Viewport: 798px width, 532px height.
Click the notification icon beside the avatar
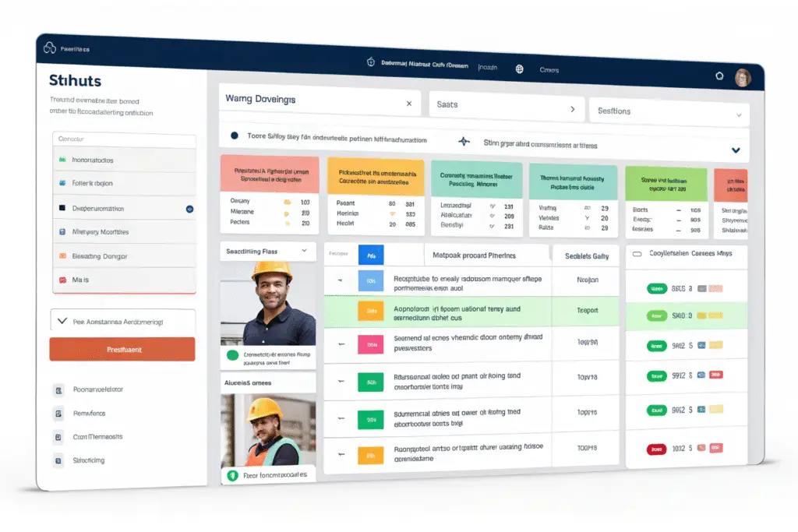tap(719, 76)
